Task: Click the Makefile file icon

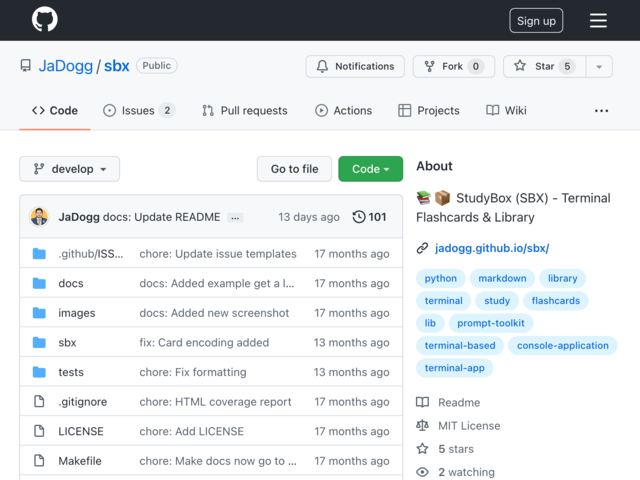Action: click(39, 461)
